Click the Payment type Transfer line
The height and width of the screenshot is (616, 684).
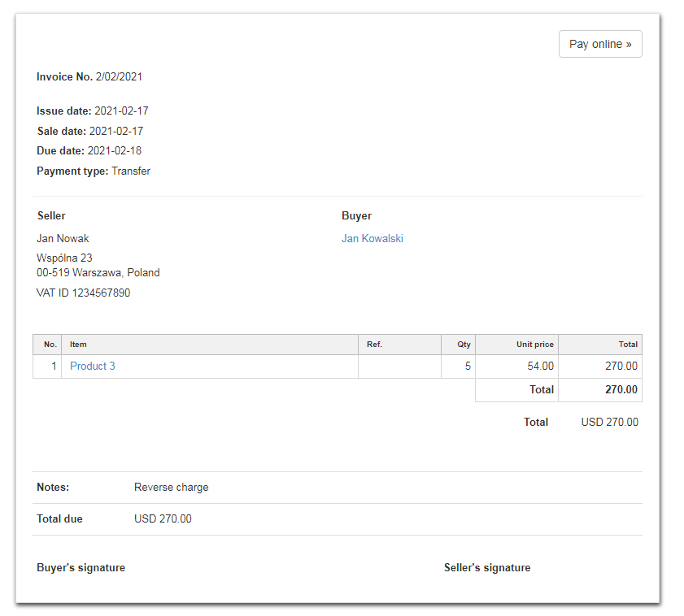[x=94, y=171]
